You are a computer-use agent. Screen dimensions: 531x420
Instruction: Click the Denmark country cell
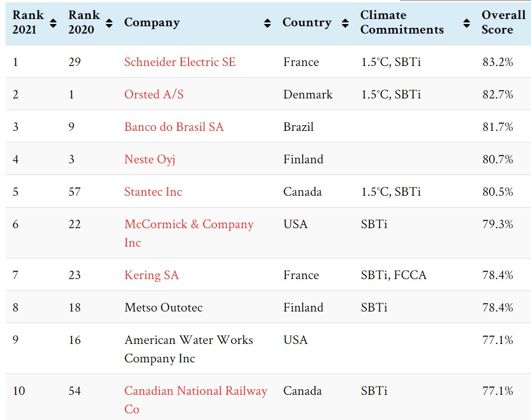308,95
